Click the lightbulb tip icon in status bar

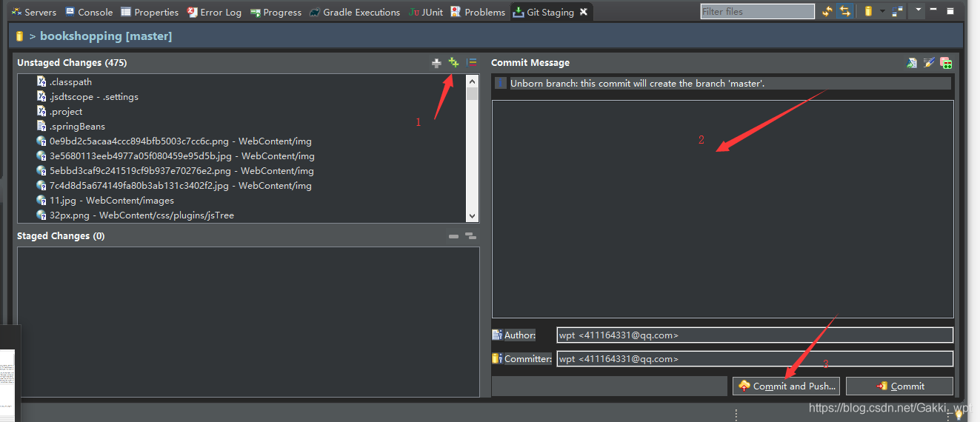(958, 415)
